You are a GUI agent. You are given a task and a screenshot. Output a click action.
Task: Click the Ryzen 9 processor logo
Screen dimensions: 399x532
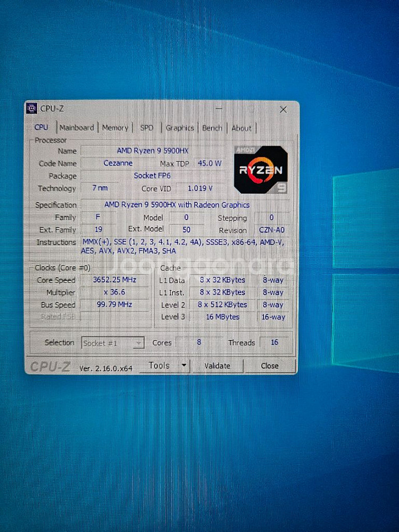(261, 170)
